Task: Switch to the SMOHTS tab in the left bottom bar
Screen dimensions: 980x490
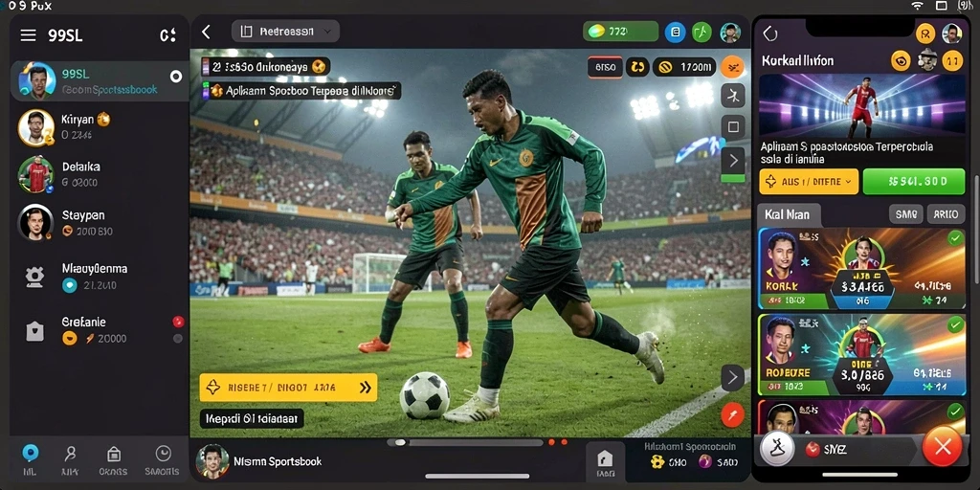Action: pos(162,460)
